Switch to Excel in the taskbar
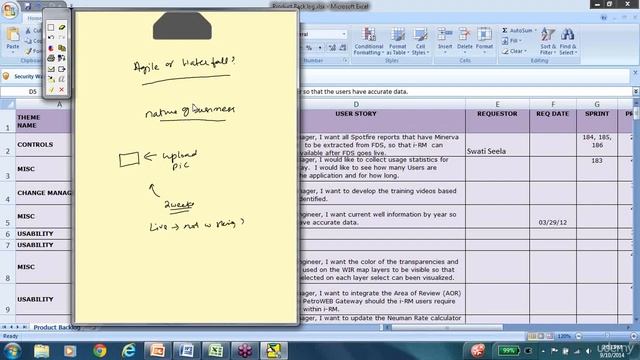 coord(216,351)
